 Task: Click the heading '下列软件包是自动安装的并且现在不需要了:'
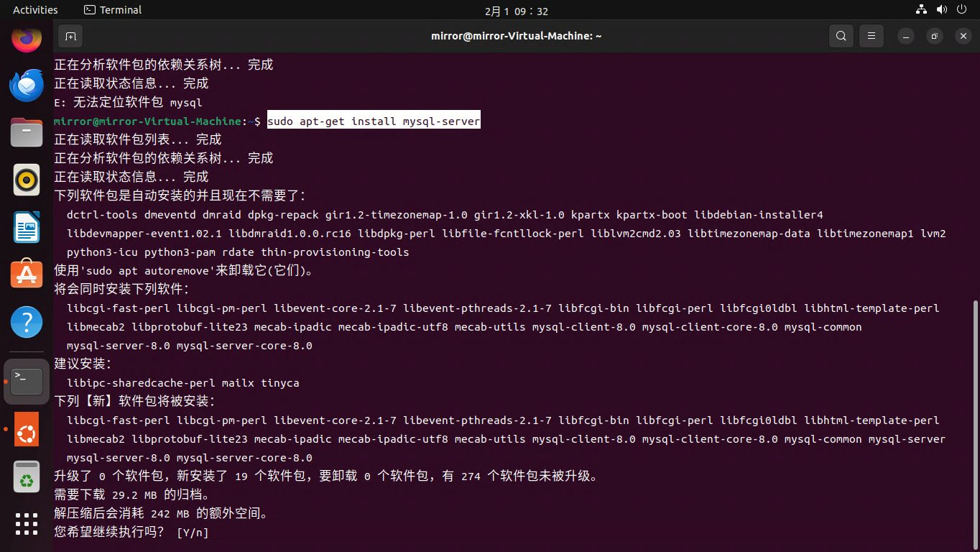pos(180,196)
